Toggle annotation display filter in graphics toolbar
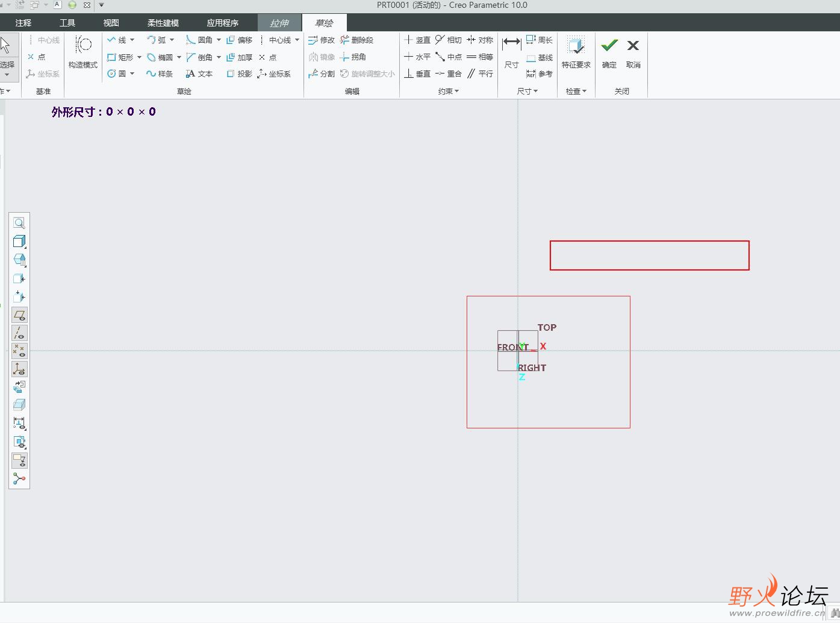The image size is (840, 623). click(x=19, y=460)
